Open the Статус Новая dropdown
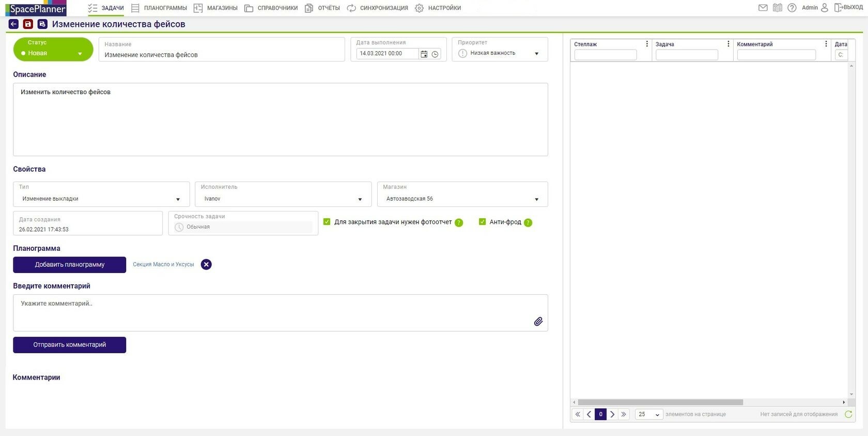The height and width of the screenshot is (436, 868). click(x=53, y=49)
